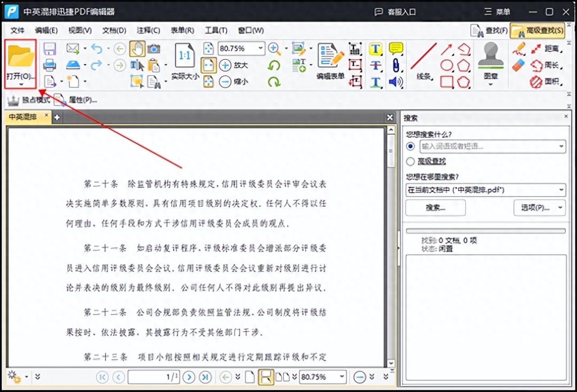Select the 高级查找 radio option
Screen dimensions: 577x392
[410, 161]
